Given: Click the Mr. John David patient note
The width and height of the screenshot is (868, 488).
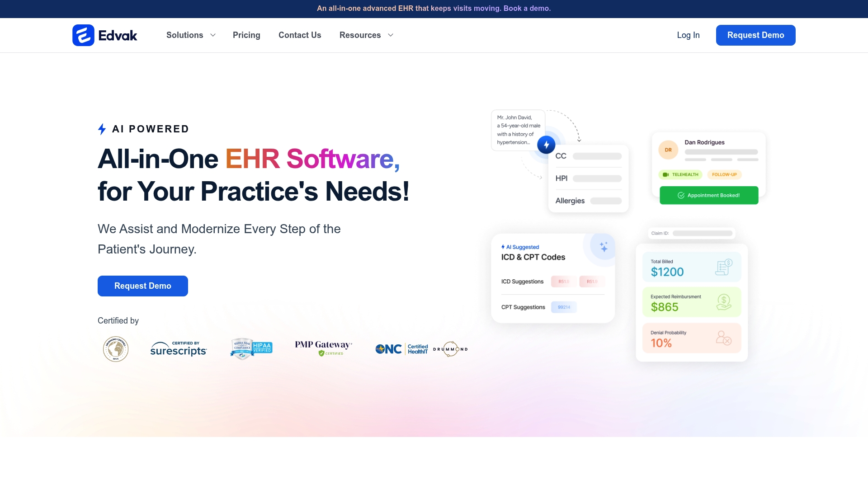Looking at the screenshot, I should click(x=518, y=130).
